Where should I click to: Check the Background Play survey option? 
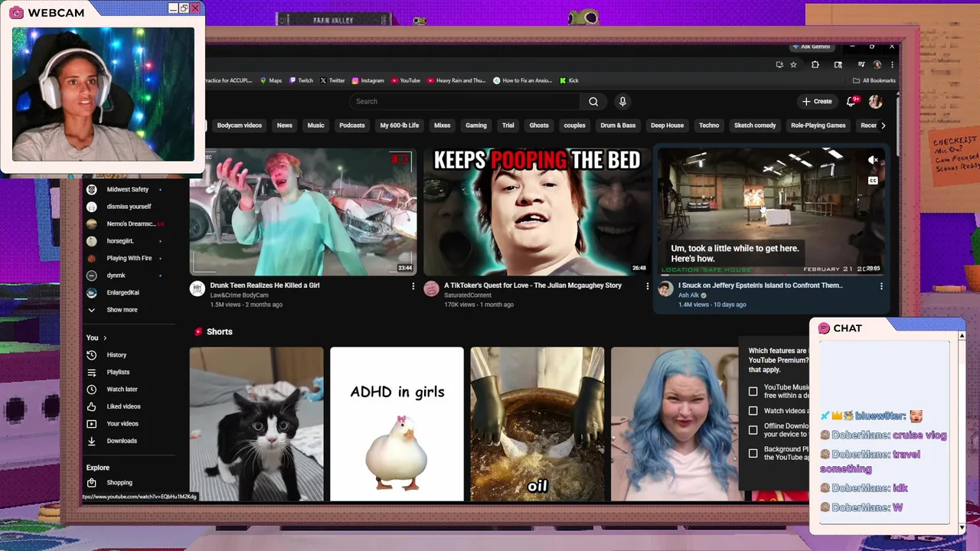[753, 453]
